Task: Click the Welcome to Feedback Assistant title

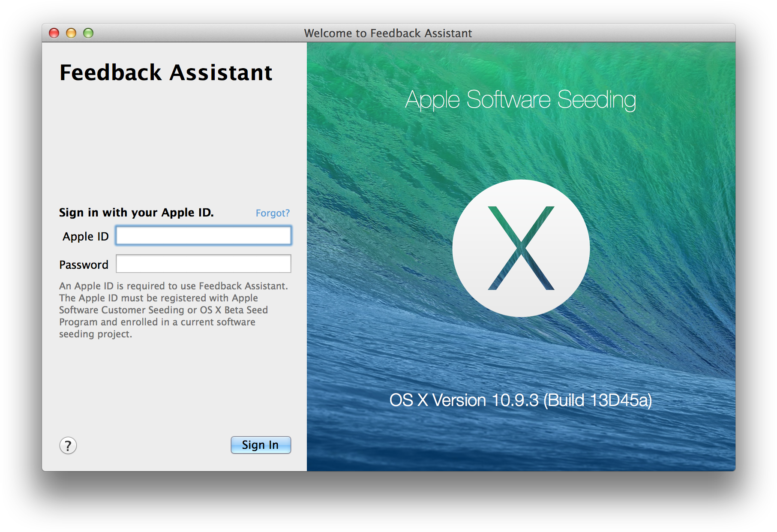Action: 388,33
